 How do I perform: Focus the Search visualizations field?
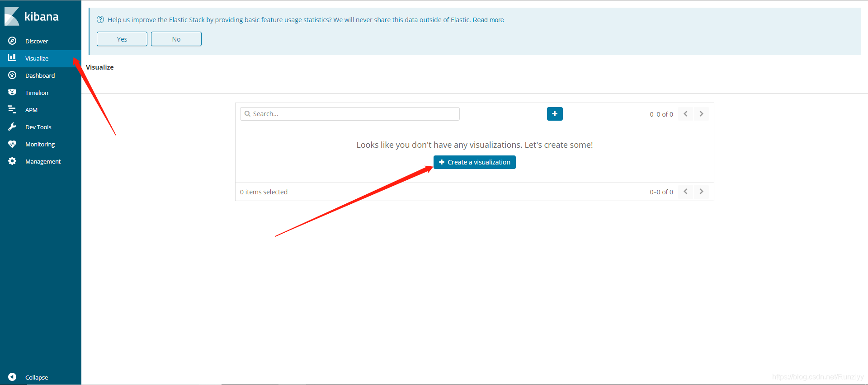[x=350, y=114]
